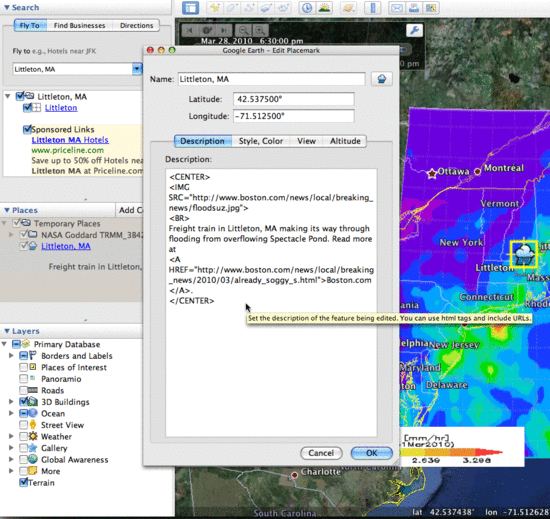Expand the Weather layer tree item
Image resolution: width=550 pixels, height=519 pixels.
(11, 437)
